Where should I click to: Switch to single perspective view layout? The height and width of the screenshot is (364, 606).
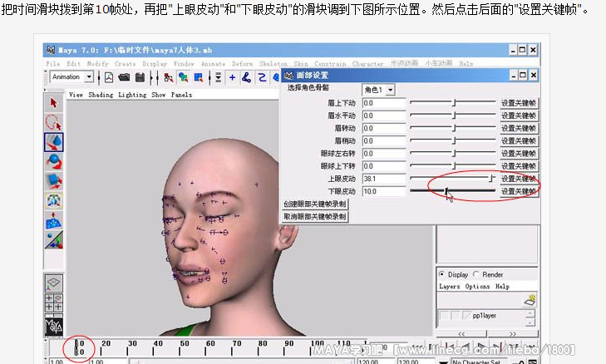pos(54,283)
